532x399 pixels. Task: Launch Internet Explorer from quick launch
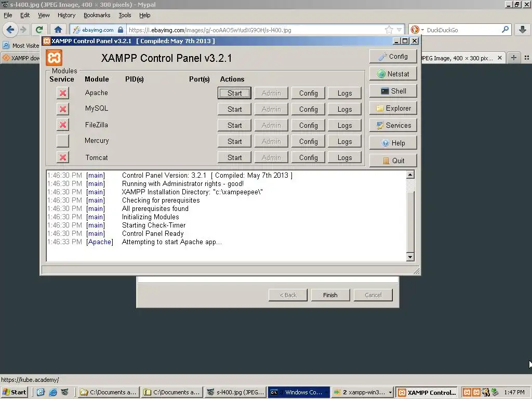[x=52, y=392]
